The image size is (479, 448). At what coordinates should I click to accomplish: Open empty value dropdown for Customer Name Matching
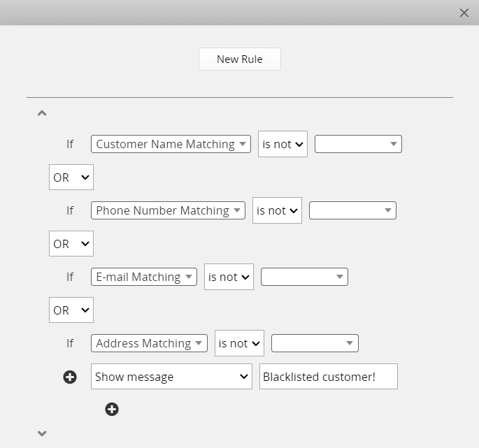coord(358,144)
